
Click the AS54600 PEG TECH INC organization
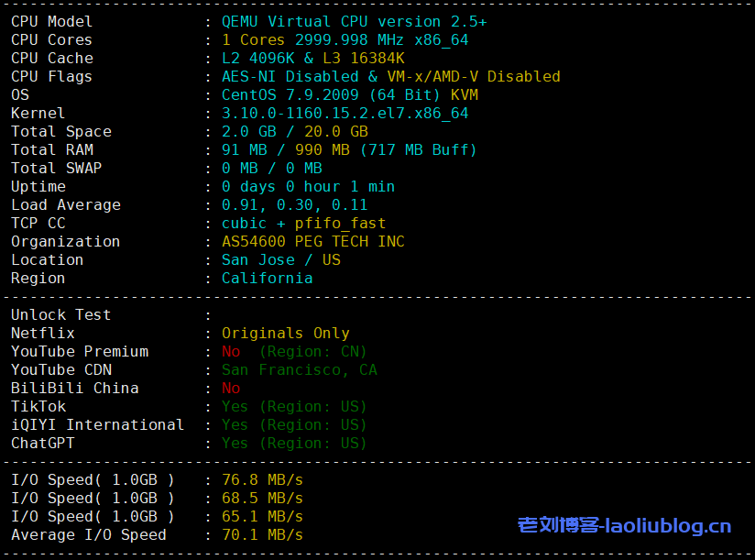(312, 241)
